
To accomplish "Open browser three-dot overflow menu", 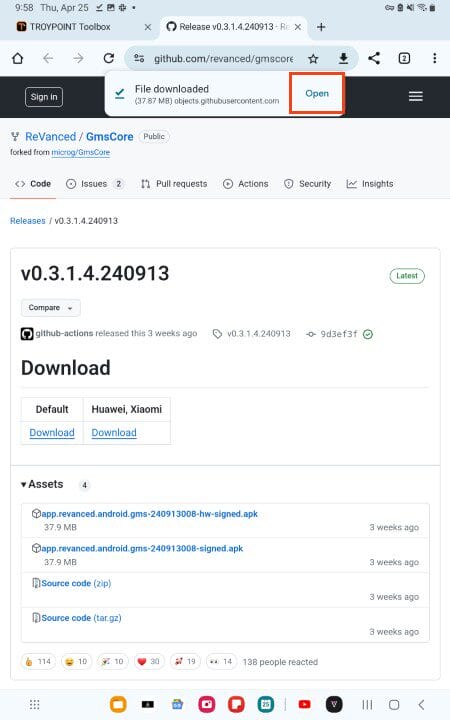I will tap(434, 58).
